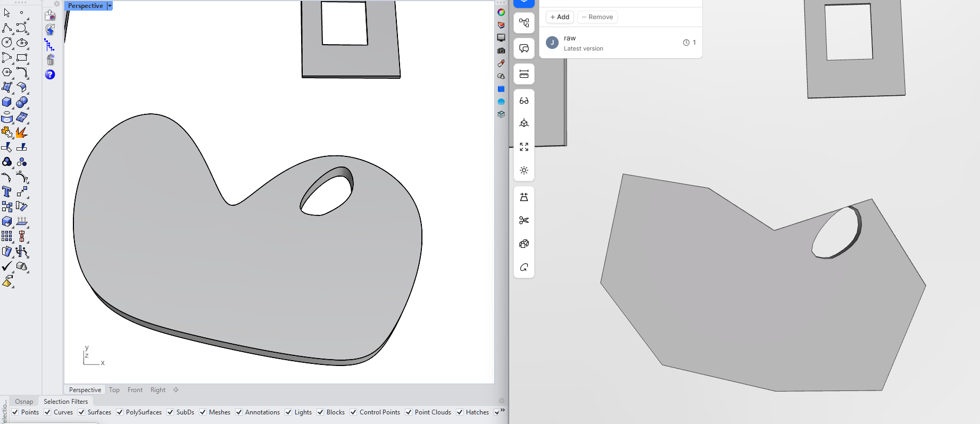Viewport: 980px width, 424px height.
Task: Uncheck the Hatches selection filter
Action: (460, 412)
